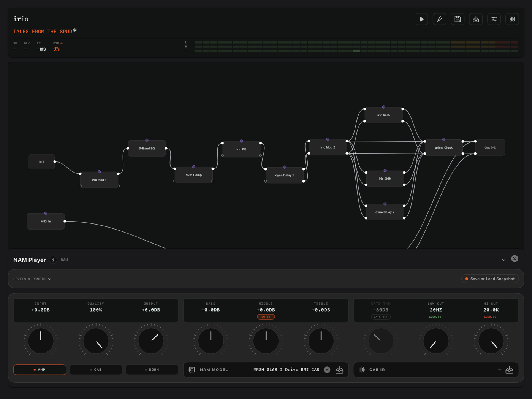The width and height of the screenshot is (532, 399).
Task: Click the Quality knob
Action: click(x=96, y=341)
